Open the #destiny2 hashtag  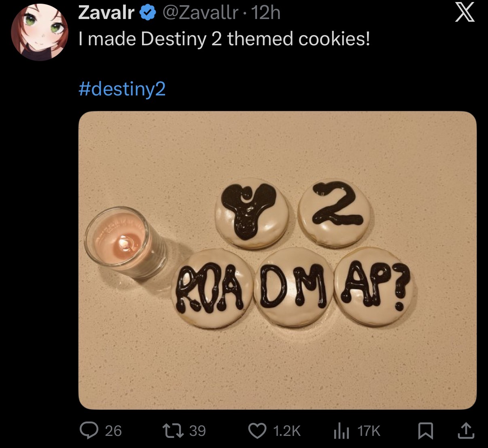click(x=122, y=89)
